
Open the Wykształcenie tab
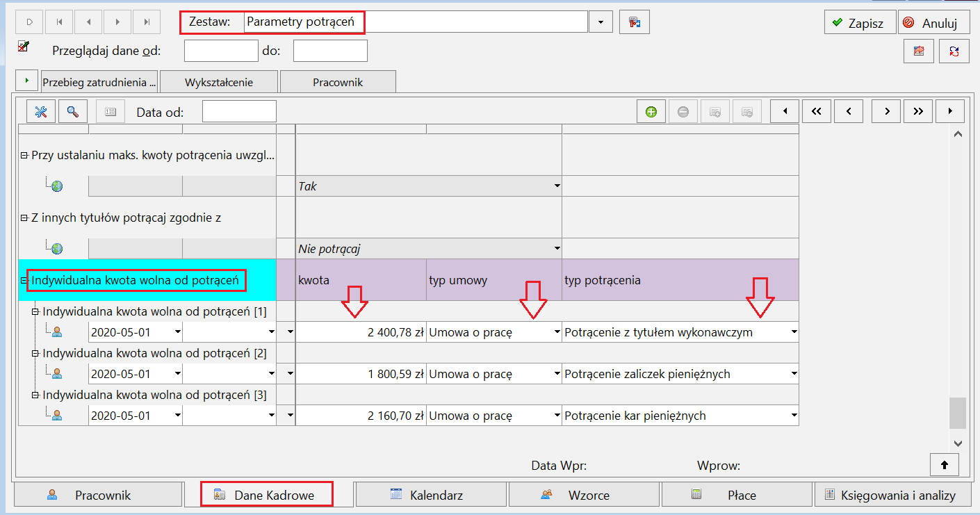(219, 82)
